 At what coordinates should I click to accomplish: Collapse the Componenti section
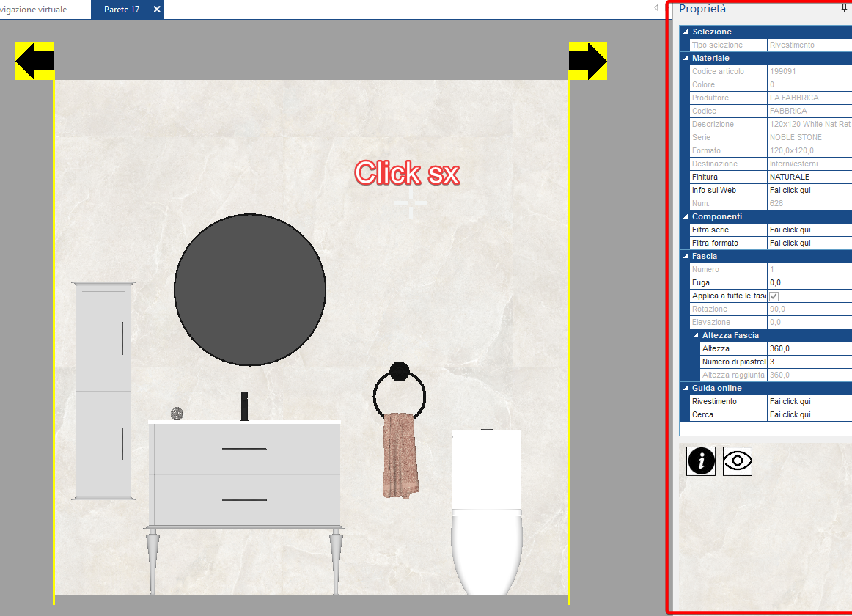tap(686, 216)
